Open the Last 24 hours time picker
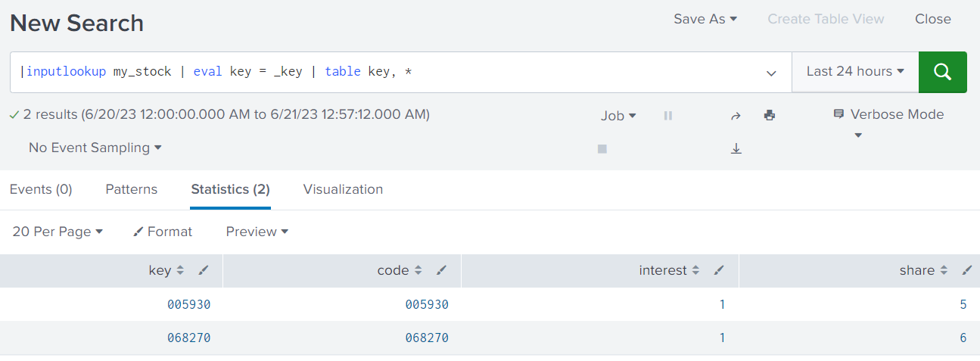The height and width of the screenshot is (361, 980). tap(855, 72)
